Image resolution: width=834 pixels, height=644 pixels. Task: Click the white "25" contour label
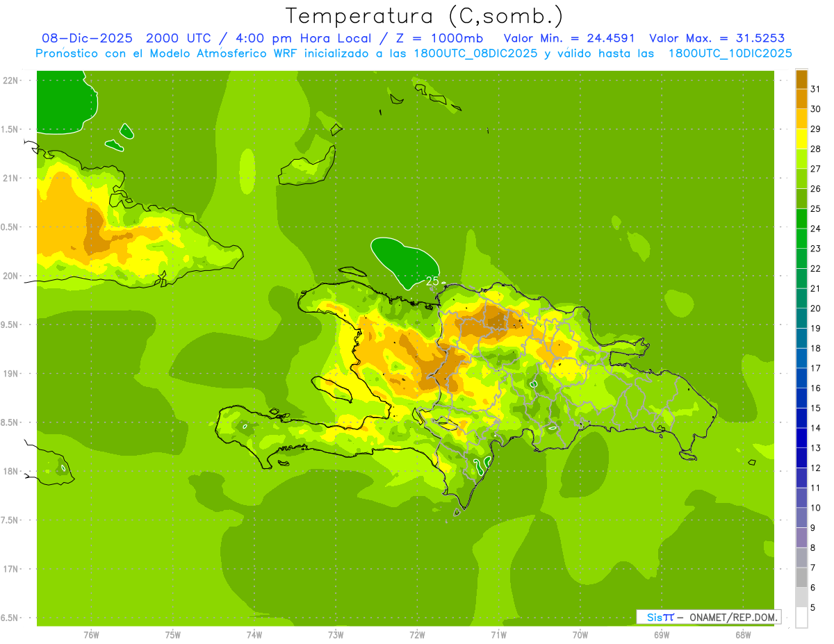[x=432, y=281]
